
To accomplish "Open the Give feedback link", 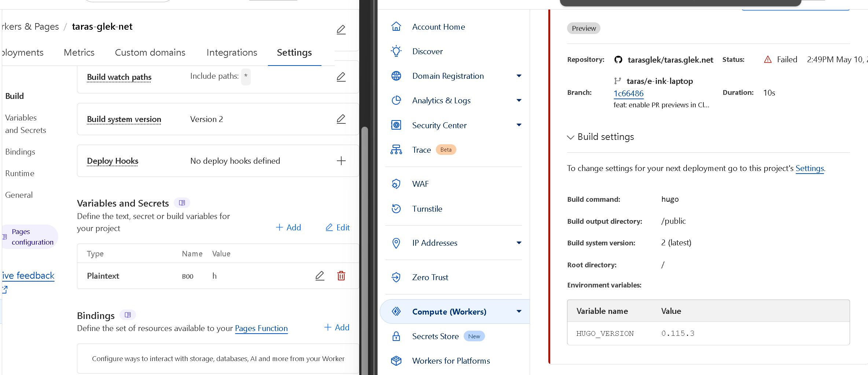I will (28, 275).
